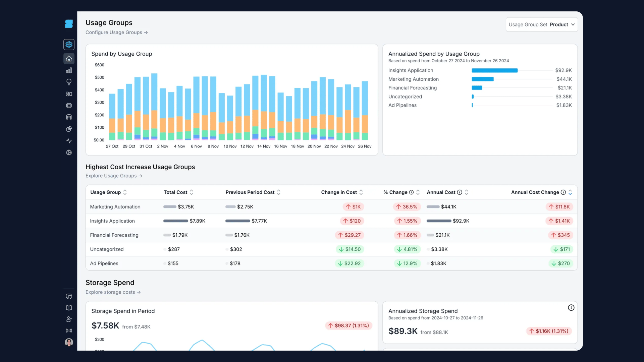Click info icon next to Annual Cost
Viewport: 644px width, 362px height.
pyautogui.click(x=460, y=192)
